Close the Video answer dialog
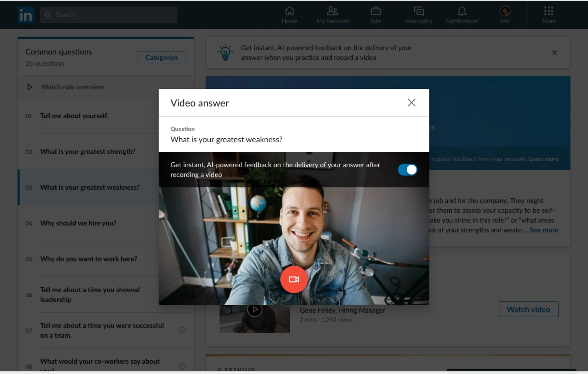 click(412, 103)
